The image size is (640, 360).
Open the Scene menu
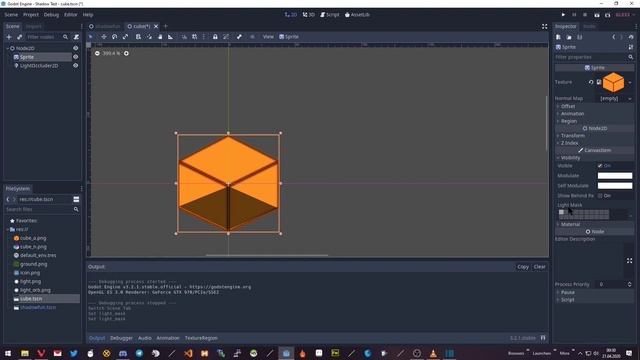click(x=11, y=15)
